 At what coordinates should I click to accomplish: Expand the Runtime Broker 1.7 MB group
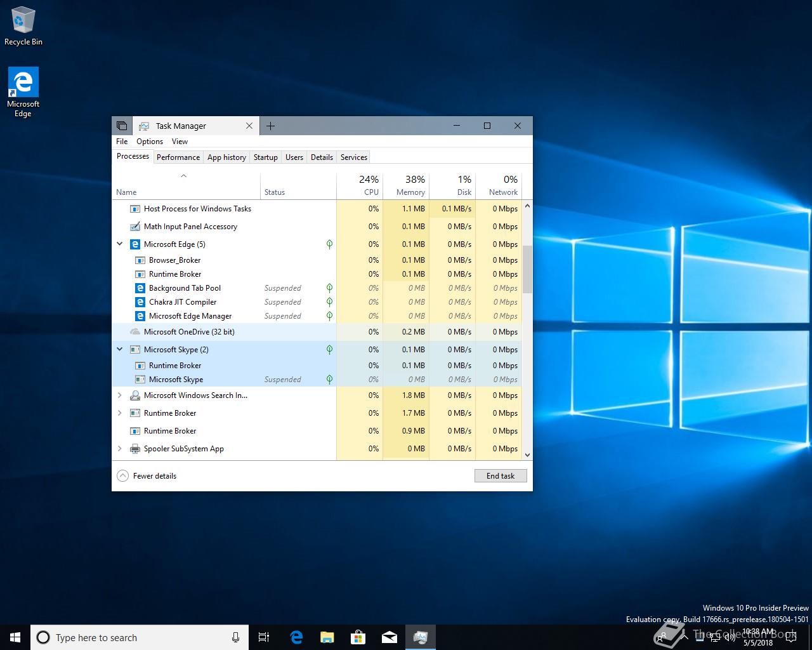pos(119,413)
